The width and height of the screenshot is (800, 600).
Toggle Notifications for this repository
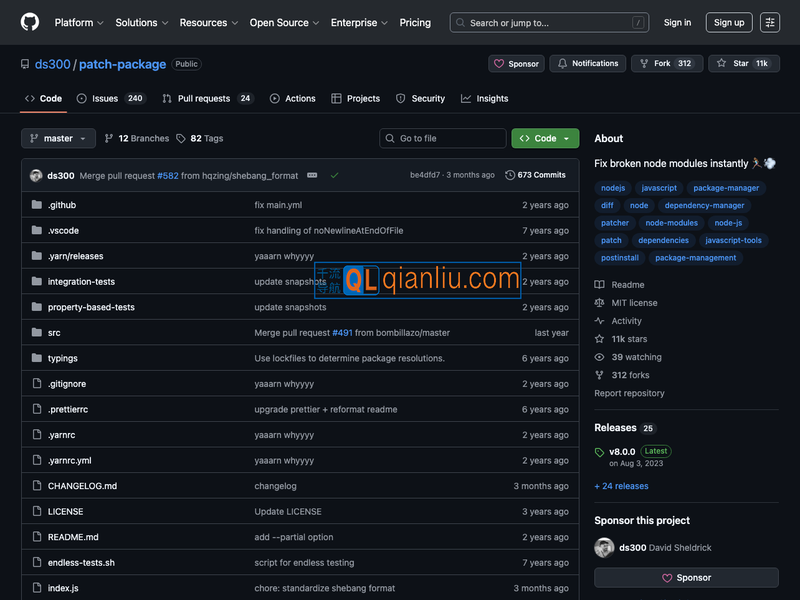point(587,64)
